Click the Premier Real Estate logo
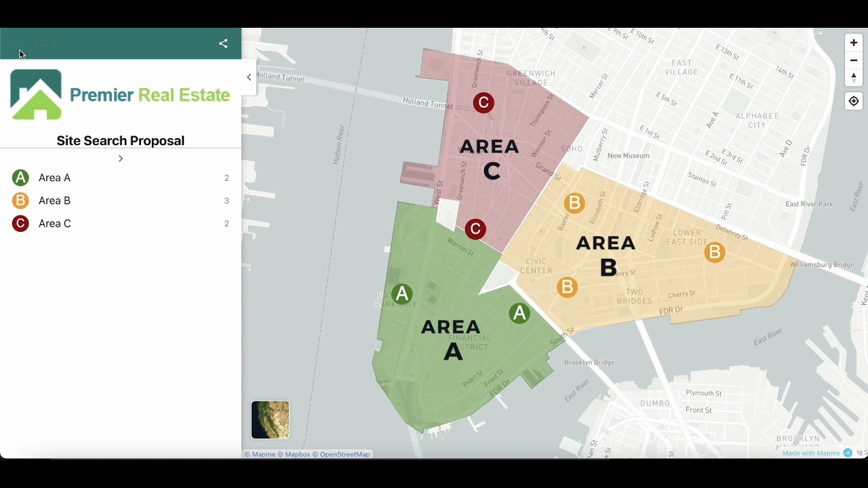This screenshot has width=868, height=488. (x=121, y=94)
